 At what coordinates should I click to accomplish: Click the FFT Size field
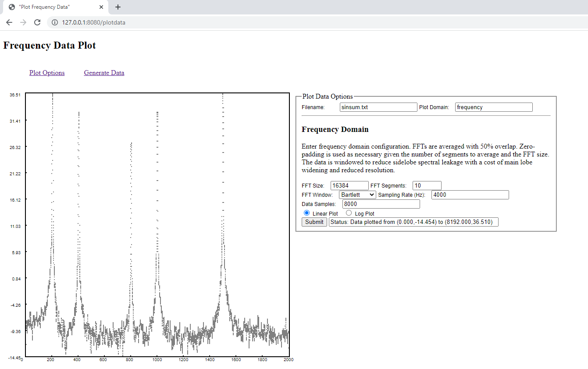coord(349,185)
